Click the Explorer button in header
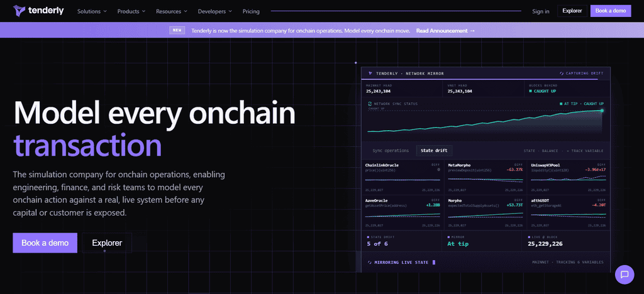644x294 pixels. click(x=572, y=11)
